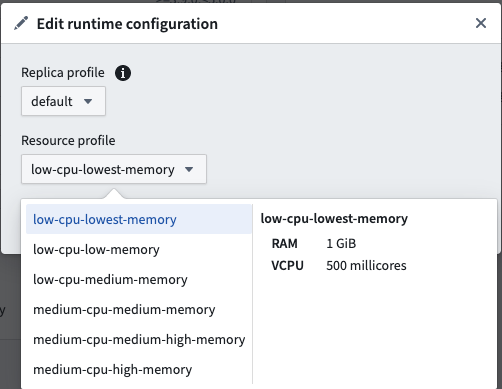
Task: Click the 500 millicores VCPU value
Action: (366, 266)
